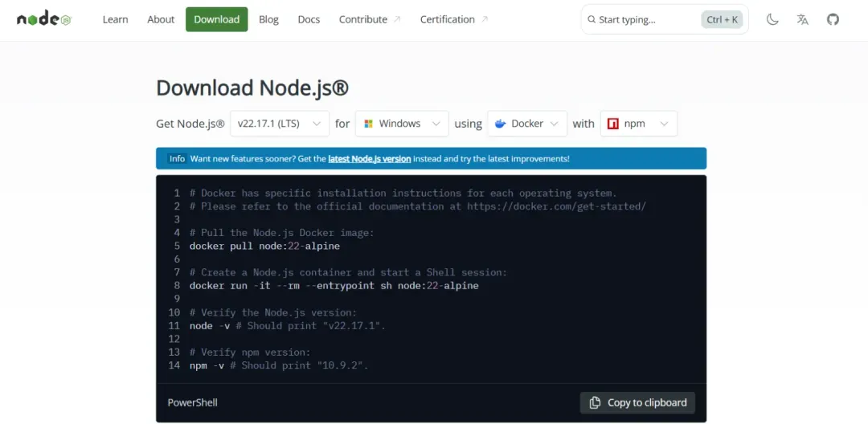Open the language translation icon
868x424 pixels.
(803, 19)
